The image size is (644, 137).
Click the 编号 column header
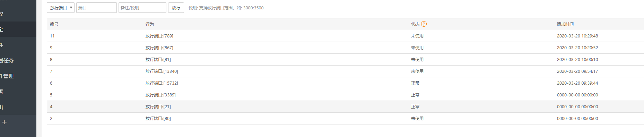[54, 24]
